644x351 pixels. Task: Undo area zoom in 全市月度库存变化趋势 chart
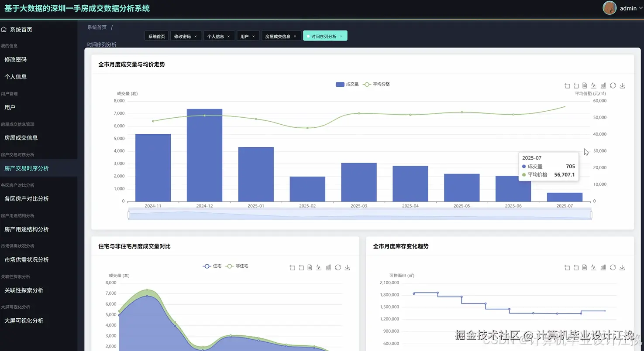click(576, 268)
